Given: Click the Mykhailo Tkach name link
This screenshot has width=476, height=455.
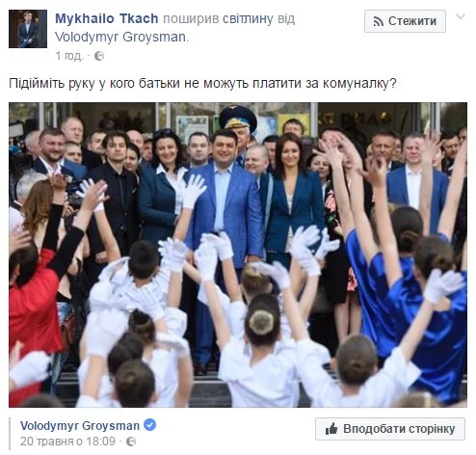Looking at the screenshot, I should [x=107, y=18].
